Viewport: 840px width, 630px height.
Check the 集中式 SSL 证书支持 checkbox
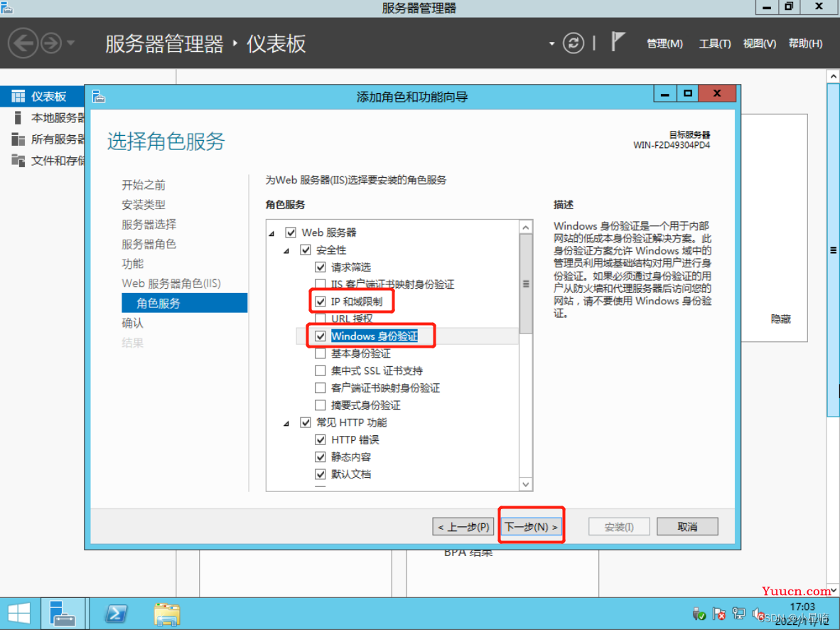[321, 370]
